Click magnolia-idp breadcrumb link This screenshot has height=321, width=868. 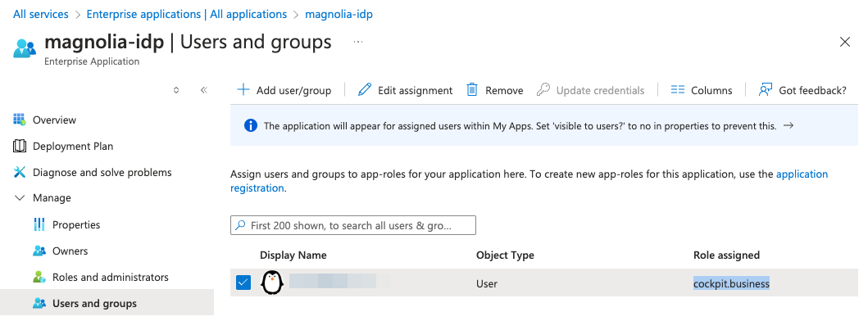(339, 15)
